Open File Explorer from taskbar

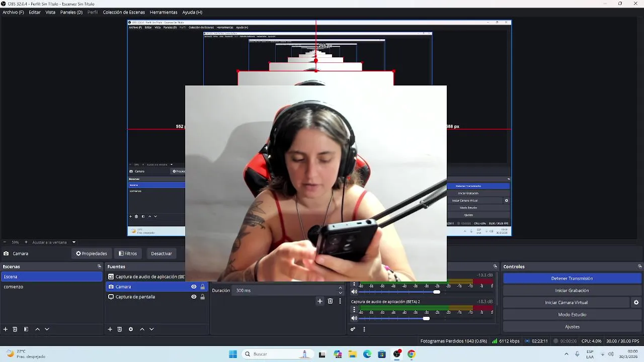click(x=353, y=354)
